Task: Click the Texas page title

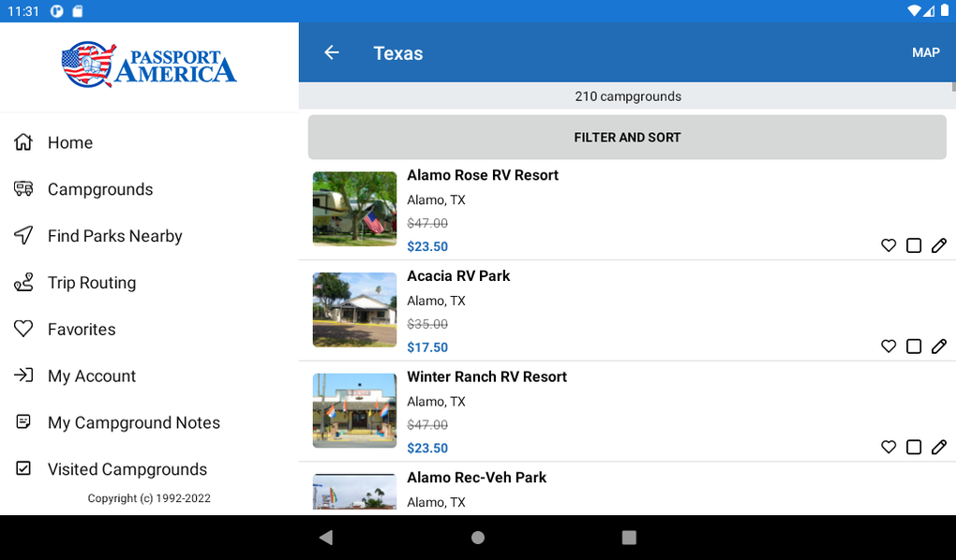Action: coord(397,53)
